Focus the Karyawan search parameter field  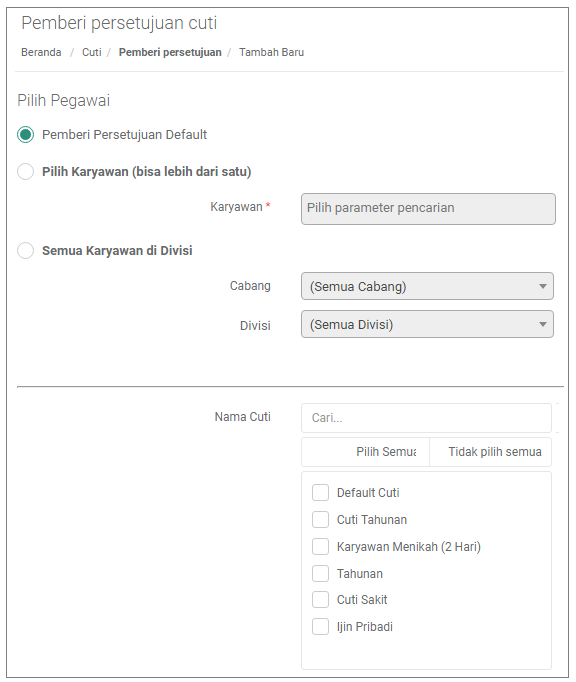click(428, 209)
